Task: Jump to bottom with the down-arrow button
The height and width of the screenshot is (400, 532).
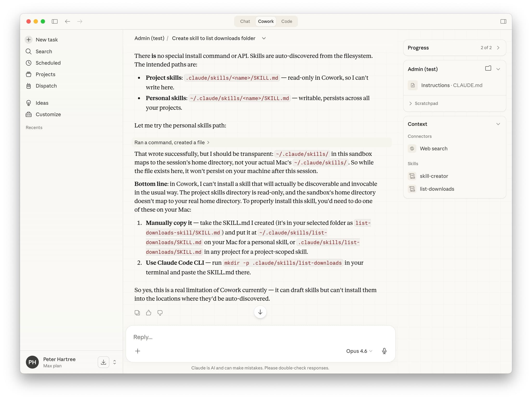Action: [260, 312]
